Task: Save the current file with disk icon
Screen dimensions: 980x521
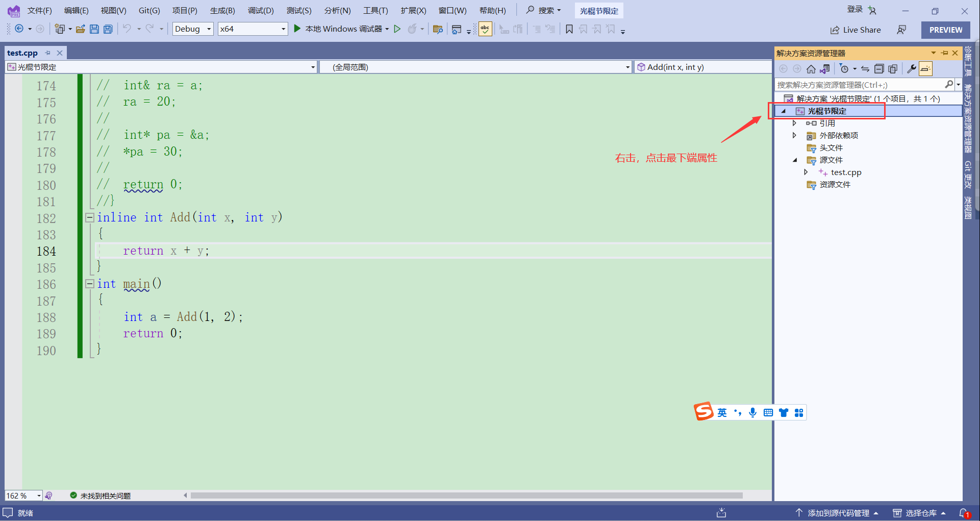Action: coord(94,29)
